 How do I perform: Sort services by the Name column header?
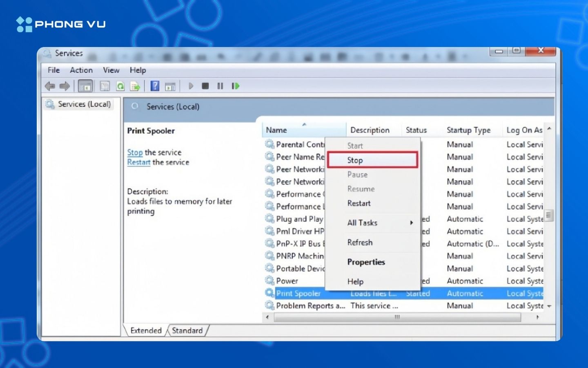(276, 130)
